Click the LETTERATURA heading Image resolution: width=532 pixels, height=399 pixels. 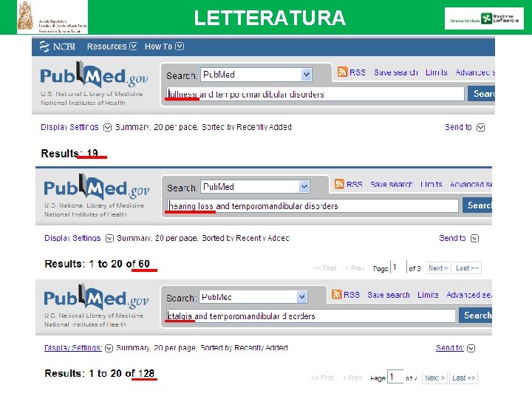point(270,18)
